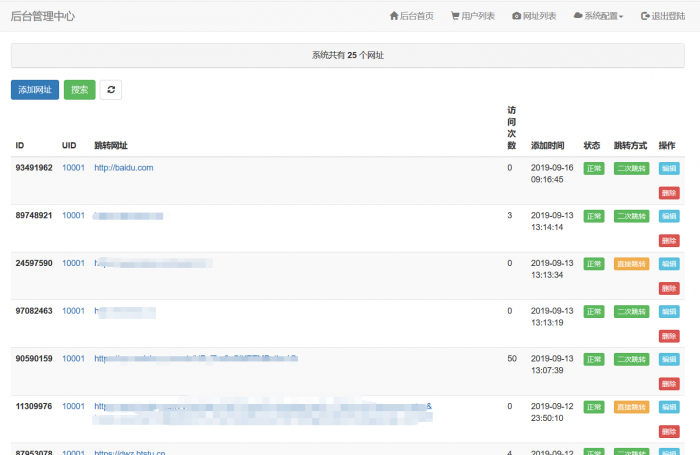Image resolution: width=700 pixels, height=455 pixels.
Task: Click the 后台管理中心 brand title
Action: click(x=42, y=16)
